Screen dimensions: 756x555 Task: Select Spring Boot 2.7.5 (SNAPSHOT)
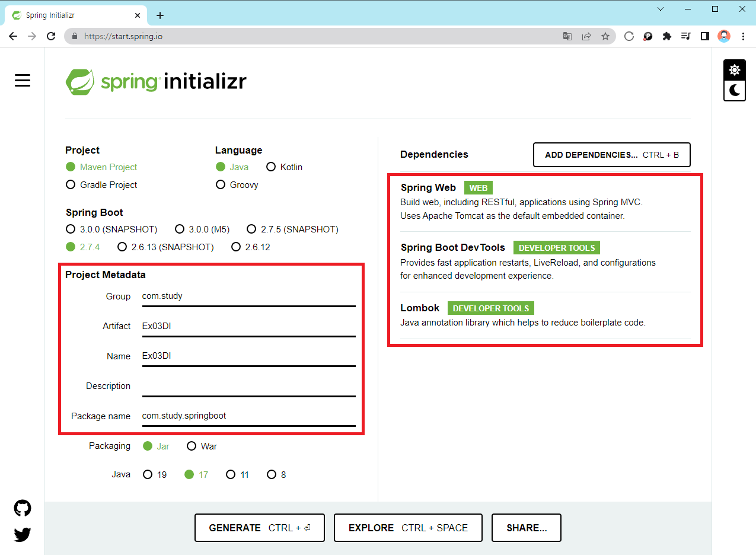tap(292, 229)
